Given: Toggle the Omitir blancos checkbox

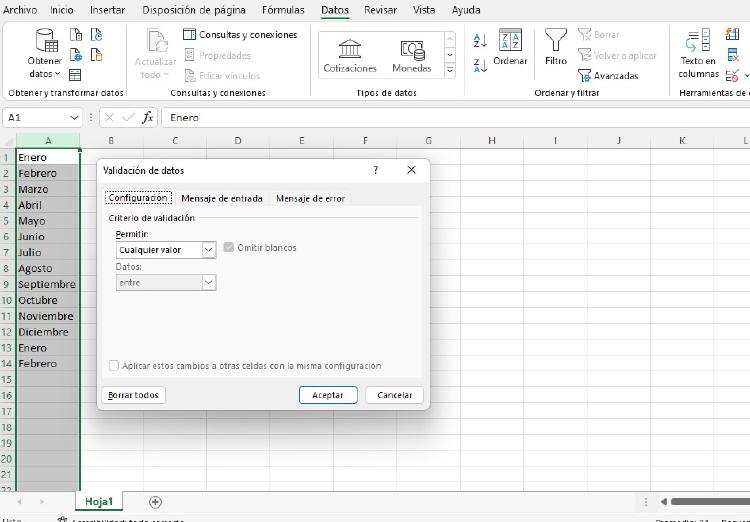Looking at the screenshot, I should 229,248.
